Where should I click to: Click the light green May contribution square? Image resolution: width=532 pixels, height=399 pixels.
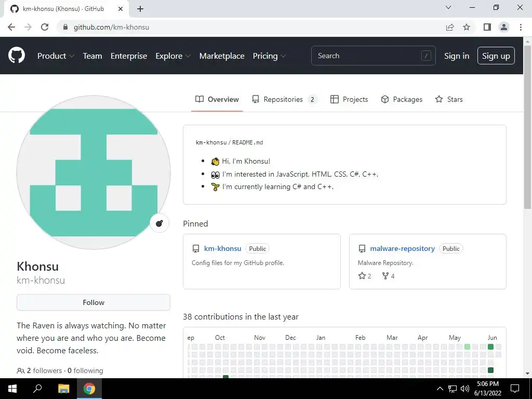[x=467, y=347]
